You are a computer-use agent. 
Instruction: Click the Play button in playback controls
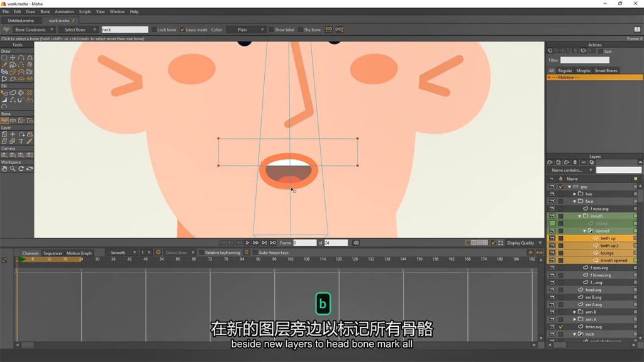(x=247, y=243)
